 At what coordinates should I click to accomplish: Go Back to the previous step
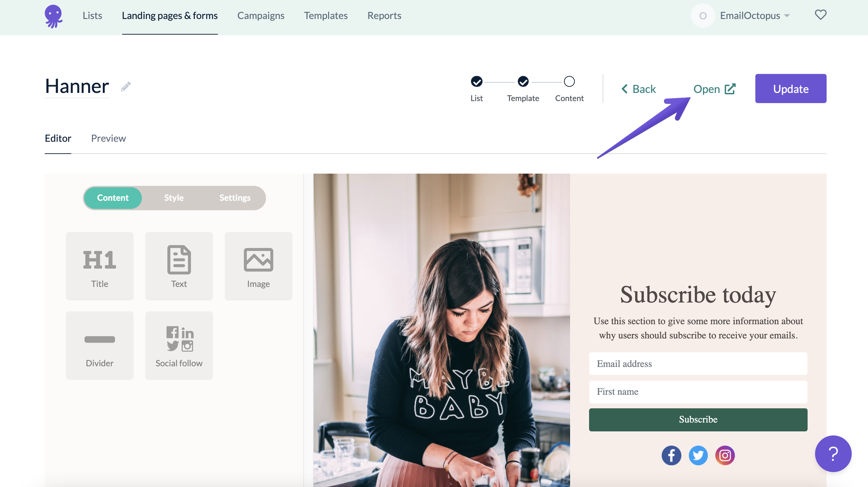click(x=639, y=89)
